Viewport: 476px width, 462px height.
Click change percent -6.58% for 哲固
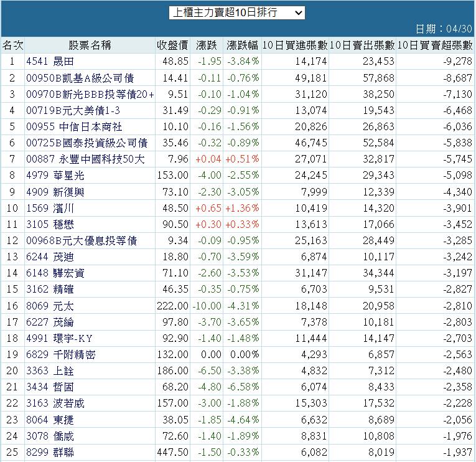pyautogui.click(x=243, y=387)
